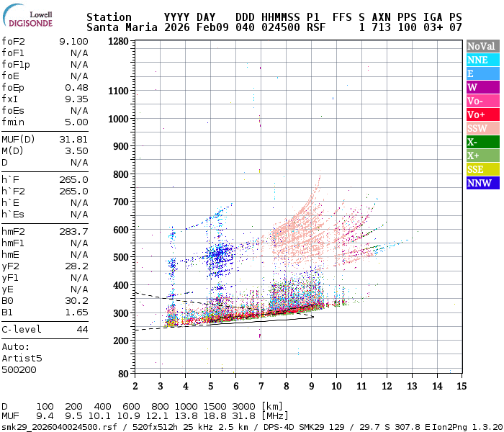This screenshot has height=432, width=504.
Task: Click the foEp value 0.48
Action: pyautogui.click(x=76, y=88)
